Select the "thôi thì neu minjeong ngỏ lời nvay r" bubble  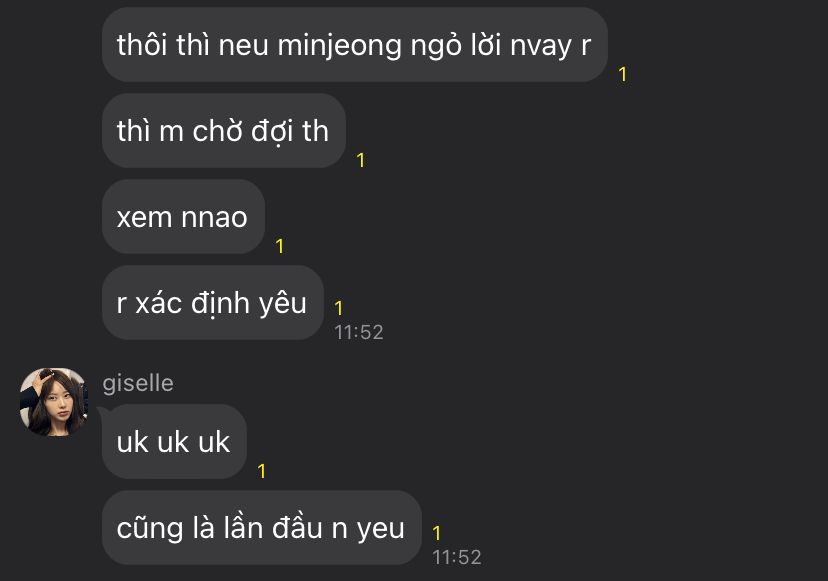354,44
